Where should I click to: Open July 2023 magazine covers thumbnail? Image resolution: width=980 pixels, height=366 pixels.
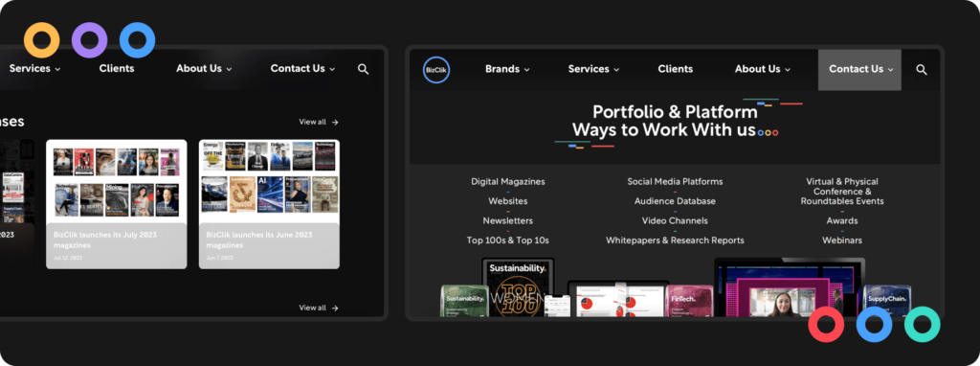pyautogui.click(x=116, y=181)
